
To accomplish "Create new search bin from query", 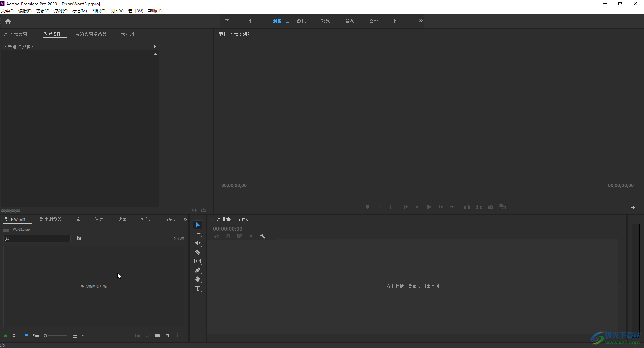I will click(x=79, y=238).
